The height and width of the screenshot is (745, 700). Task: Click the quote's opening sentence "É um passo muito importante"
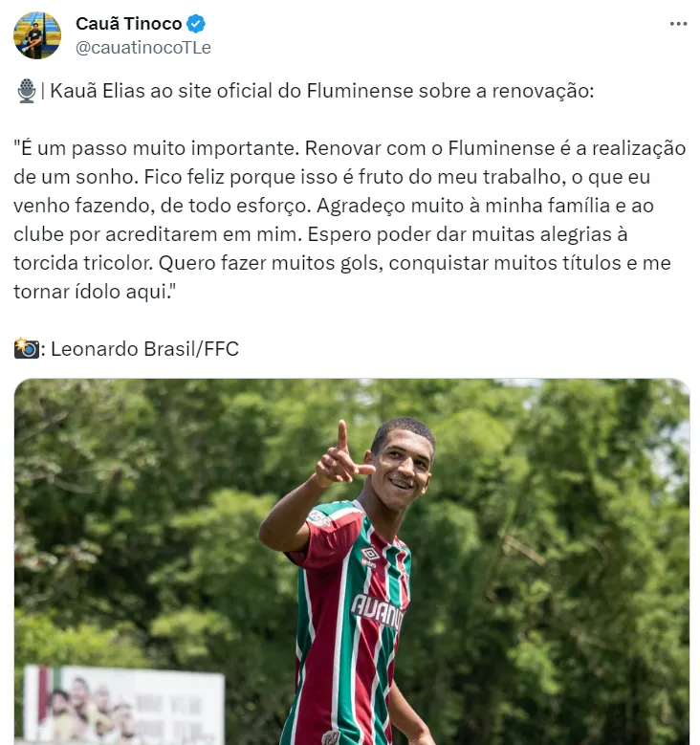click(156, 148)
